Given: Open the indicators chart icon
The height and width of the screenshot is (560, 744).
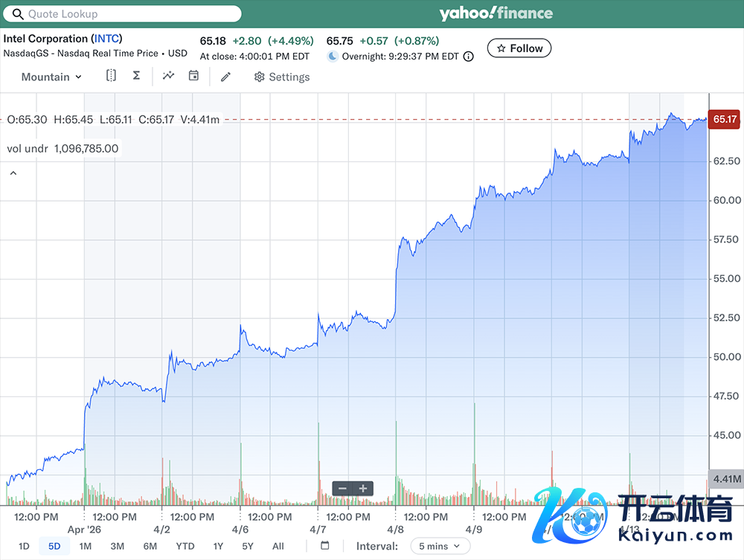Looking at the screenshot, I should [169, 76].
